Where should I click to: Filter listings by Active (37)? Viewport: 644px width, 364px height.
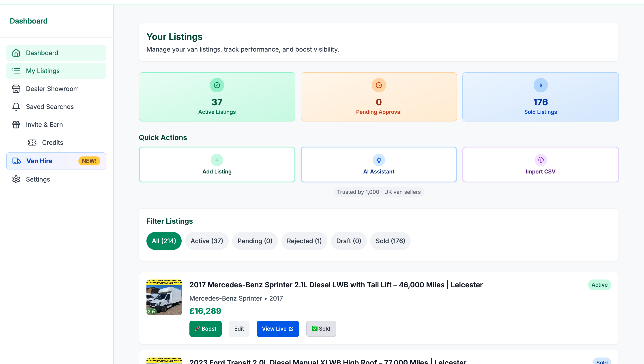click(x=206, y=241)
